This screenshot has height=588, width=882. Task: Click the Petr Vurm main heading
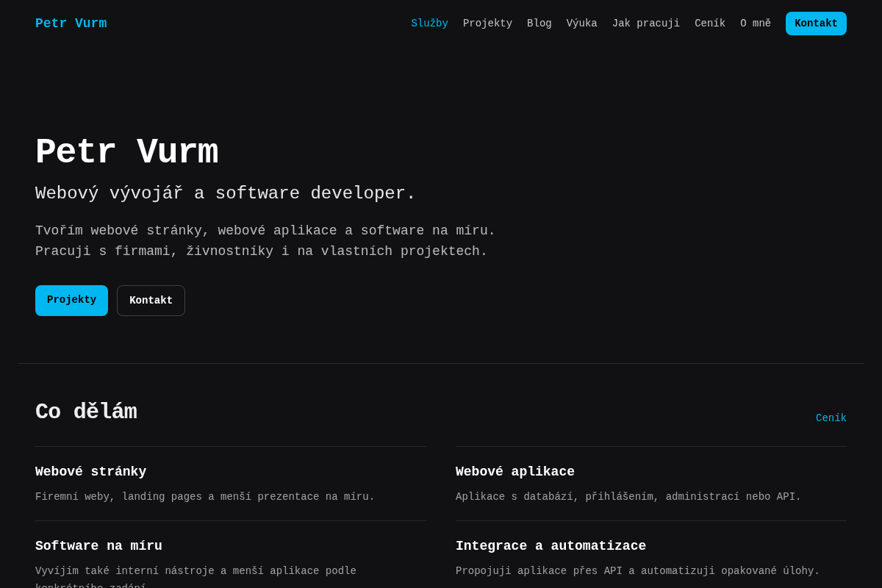pos(126,152)
